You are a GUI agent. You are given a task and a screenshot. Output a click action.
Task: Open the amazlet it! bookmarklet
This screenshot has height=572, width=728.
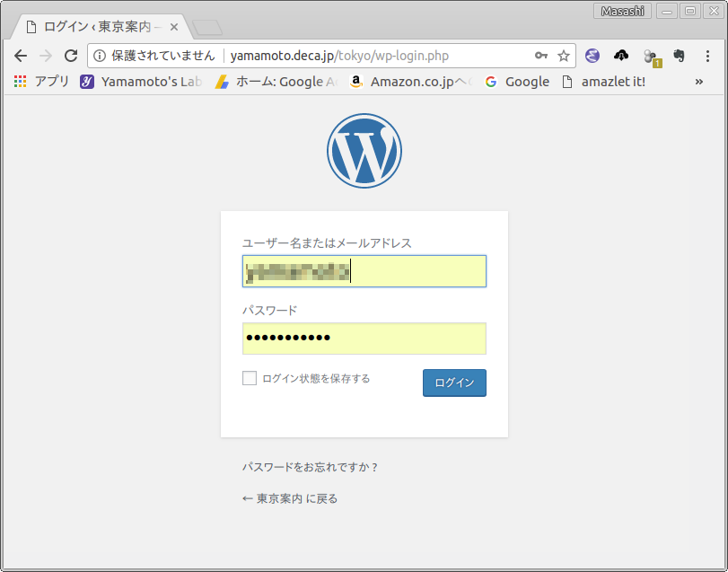[603, 82]
